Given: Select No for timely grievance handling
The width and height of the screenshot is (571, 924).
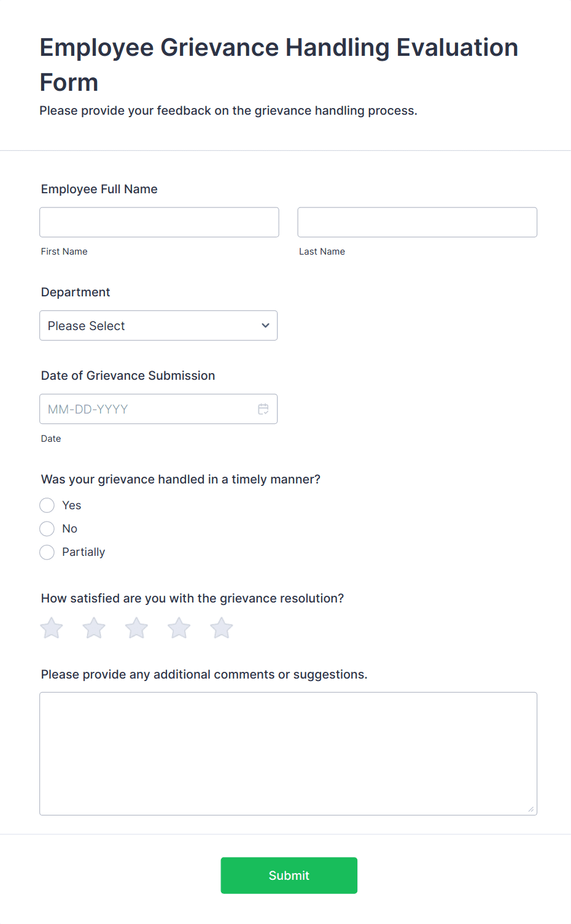Looking at the screenshot, I should point(47,528).
